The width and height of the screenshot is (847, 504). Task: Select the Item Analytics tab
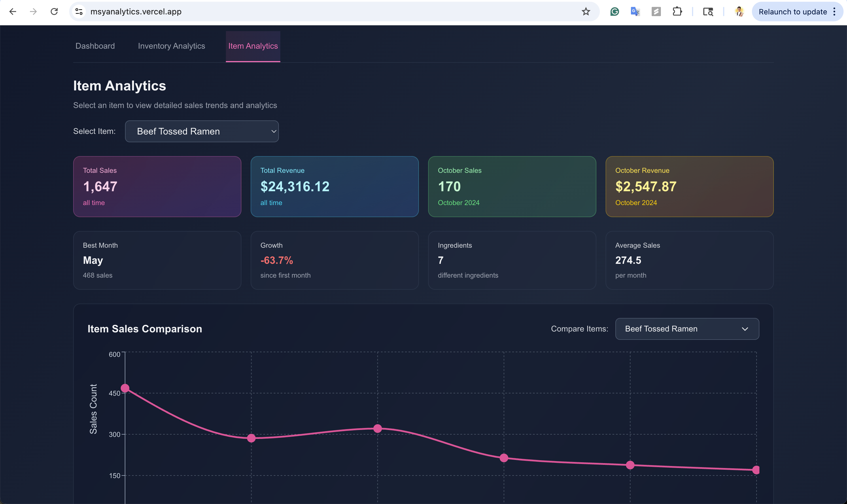point(253,46)
